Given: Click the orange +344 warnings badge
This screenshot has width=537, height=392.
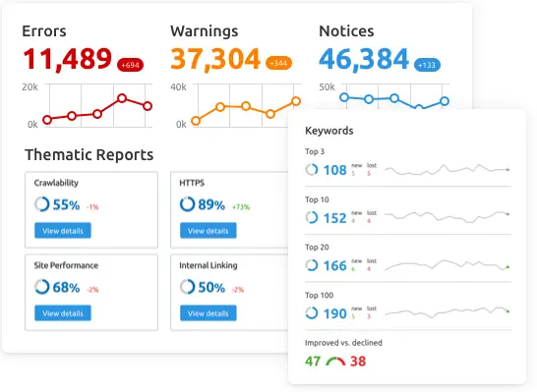Looking at the screenshot, I should [278, 63].
